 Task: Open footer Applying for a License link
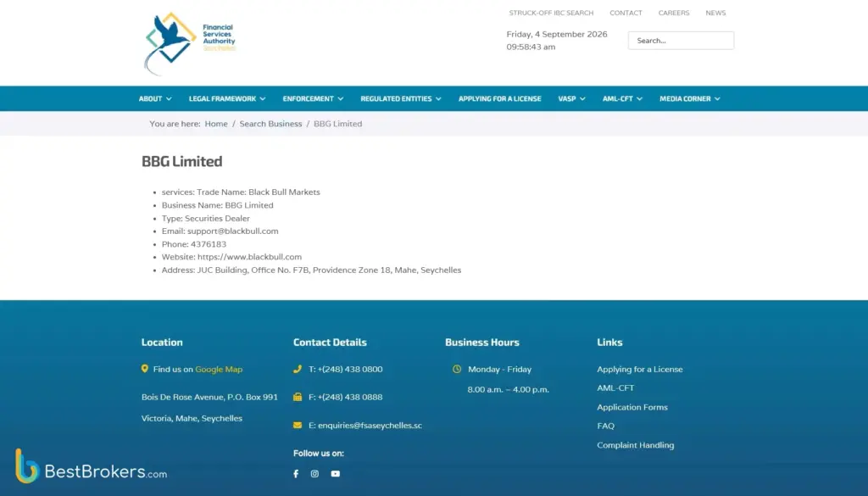640,369
